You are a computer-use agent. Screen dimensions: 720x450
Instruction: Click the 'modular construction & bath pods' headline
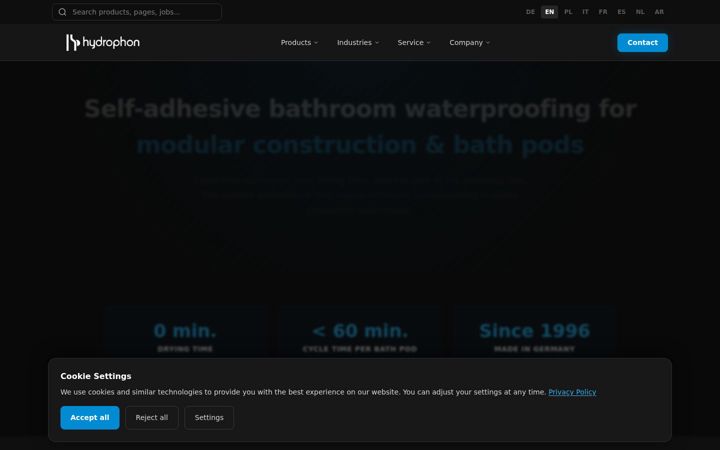pyautogui.click(x=360, y=145)
